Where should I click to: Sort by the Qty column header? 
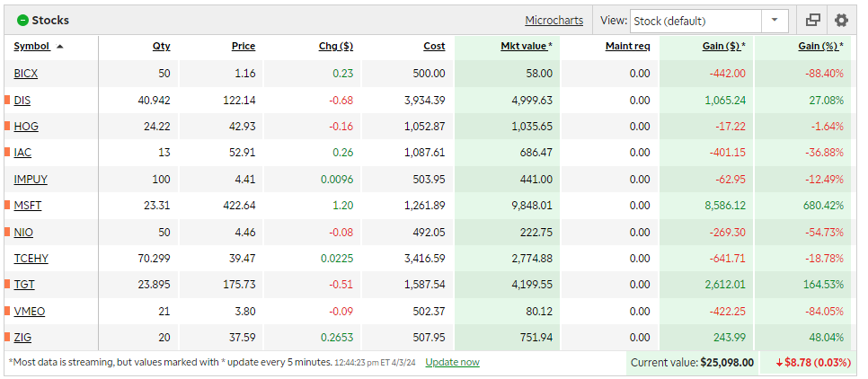click(x=162, y=47)
